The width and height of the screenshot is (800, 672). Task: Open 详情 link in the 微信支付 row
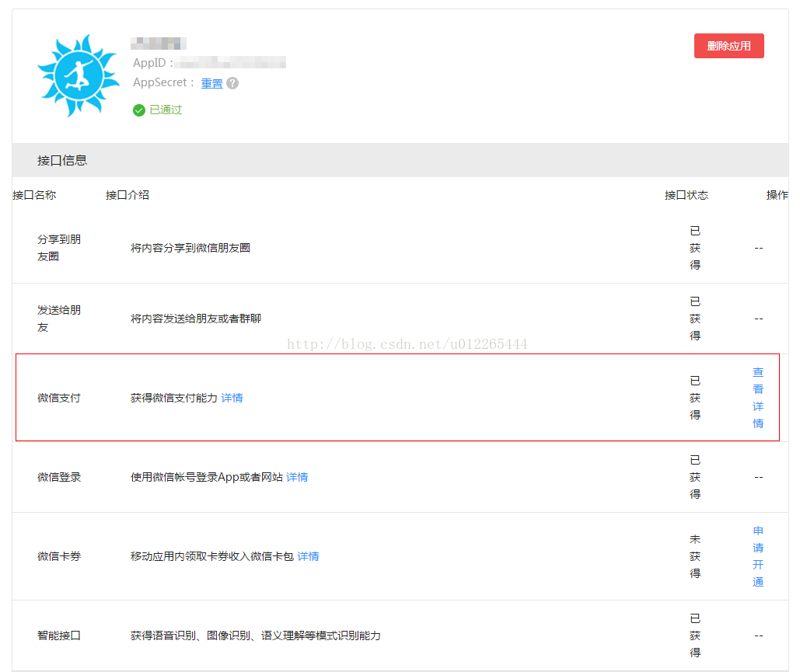(232, 398)
